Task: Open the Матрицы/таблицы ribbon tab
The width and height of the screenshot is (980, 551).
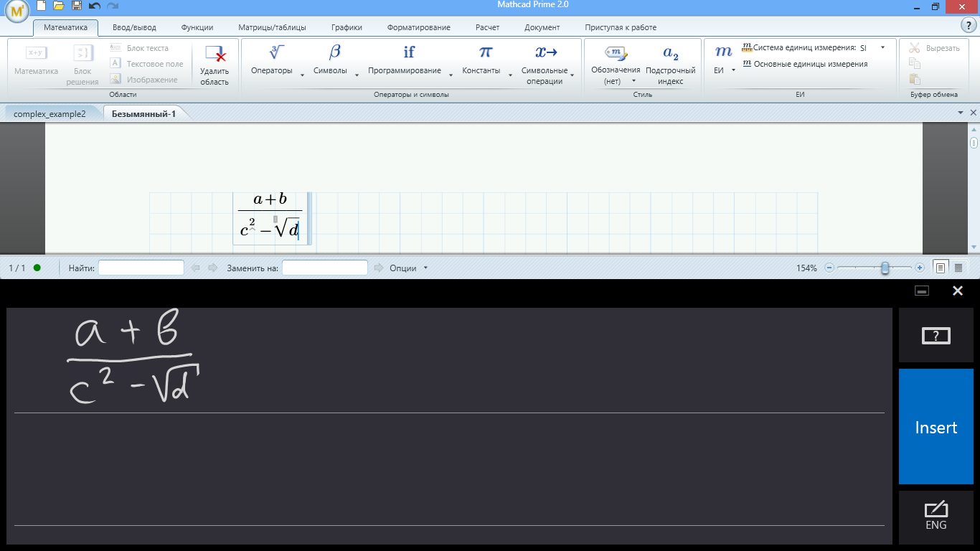Action: (x=272, y=27)
